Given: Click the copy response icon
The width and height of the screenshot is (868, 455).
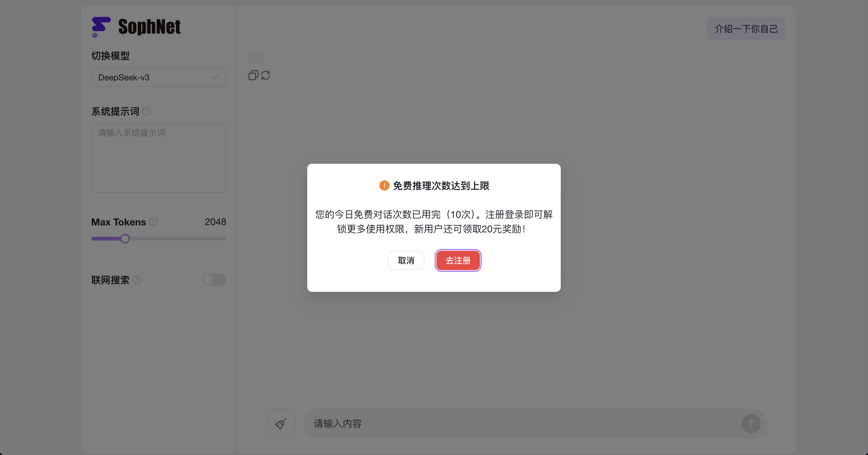Looking at the screenshot, I should click(x=254, y=75).
